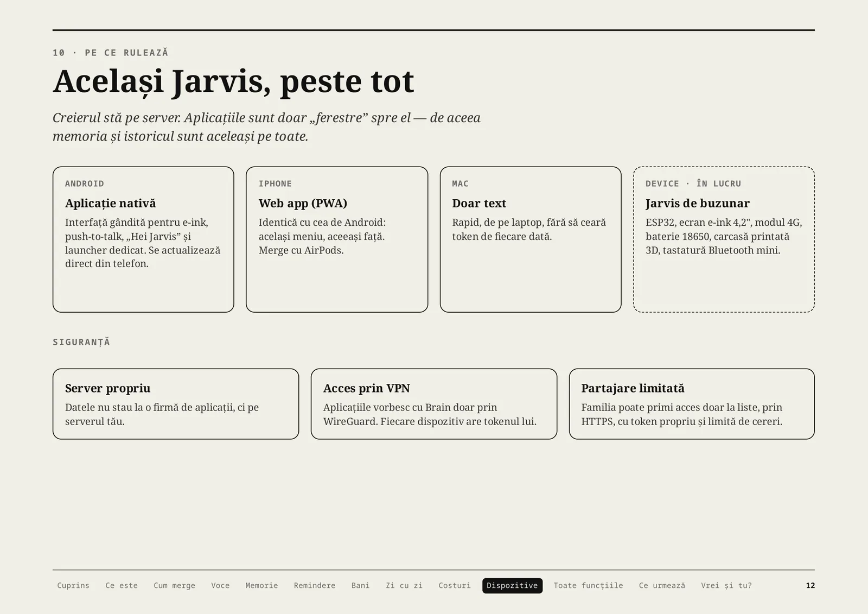The height and width of the screenshot is (614, 868).
Task: Click the Server propriu card
Action: click(176, 404)
